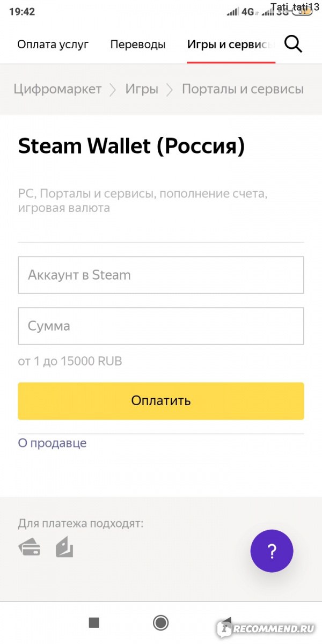Image resolution: width=322 pixels, height=644 pixels.
Task: Open the О продавце link
Action: click(x=52, y=443)
